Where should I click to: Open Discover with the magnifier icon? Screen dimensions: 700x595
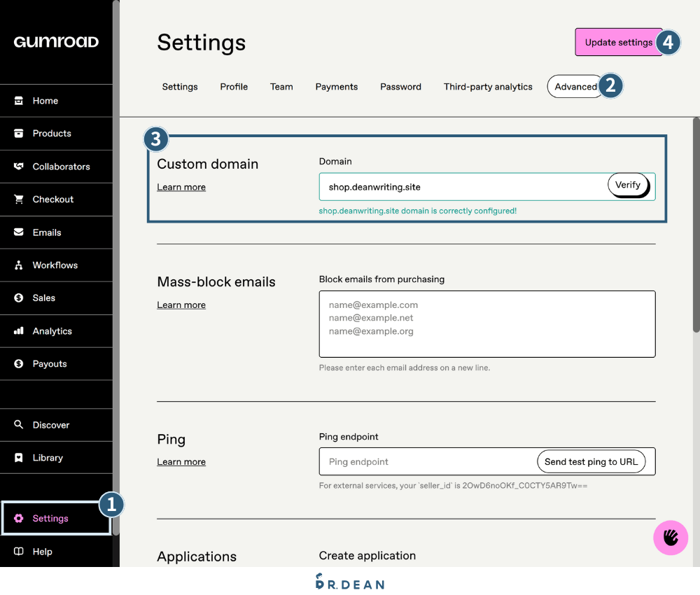pyautogui.click(x=19, y=425)
